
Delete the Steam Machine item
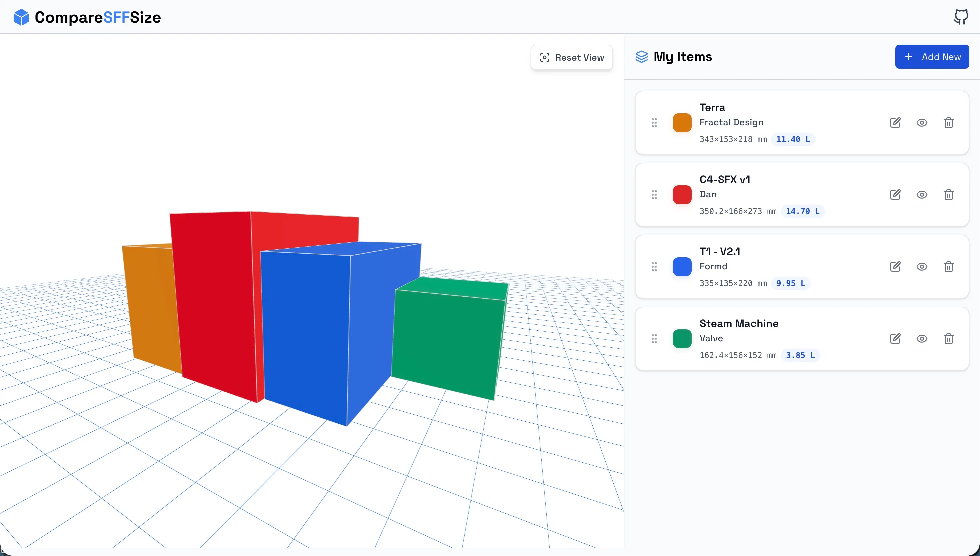(x=948, y=339)
